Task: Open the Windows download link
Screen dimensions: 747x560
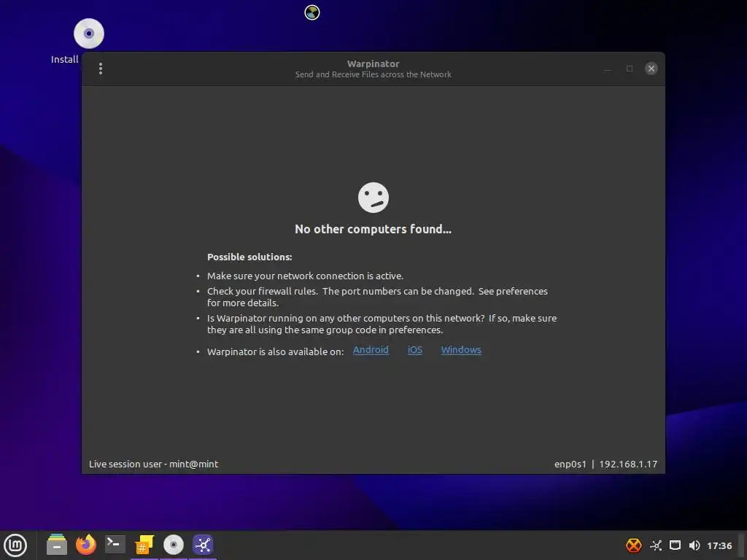Action: pyautogui.click(x=461, y=350)
